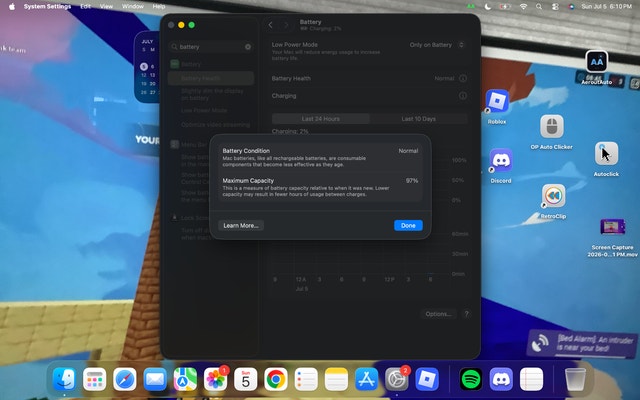The width and height of the screenshot is (640, 400).
Task: Launch Safari from the Dock
Action: [125, 379]
